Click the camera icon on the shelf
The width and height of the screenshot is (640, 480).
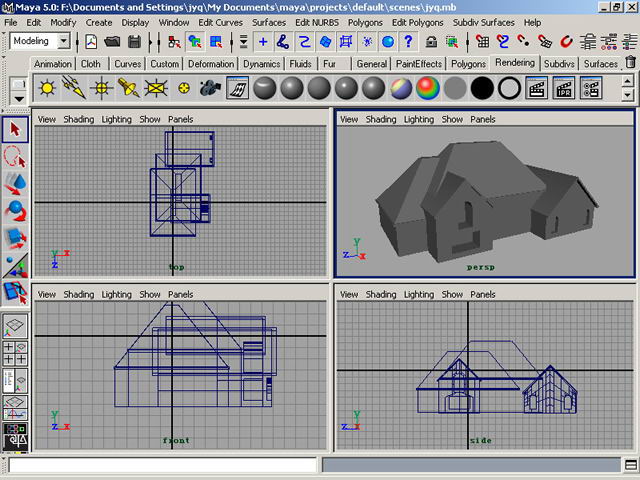coord(210,88)
